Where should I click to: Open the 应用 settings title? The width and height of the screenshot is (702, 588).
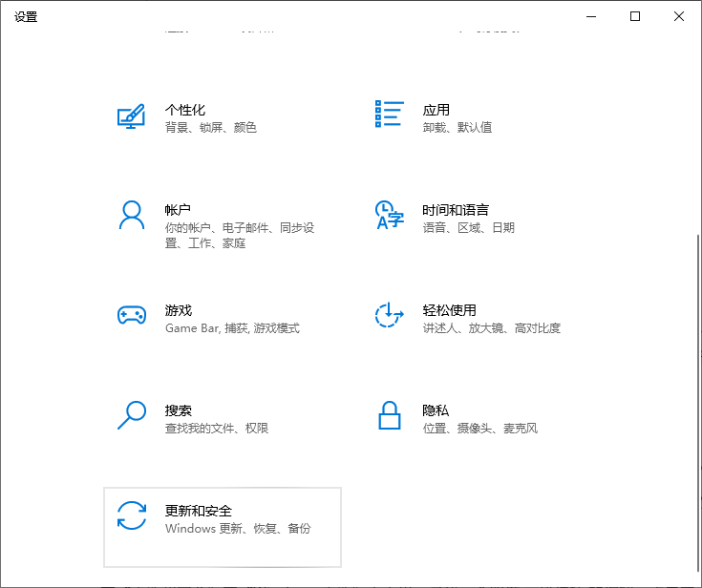[x=436, y=110]
